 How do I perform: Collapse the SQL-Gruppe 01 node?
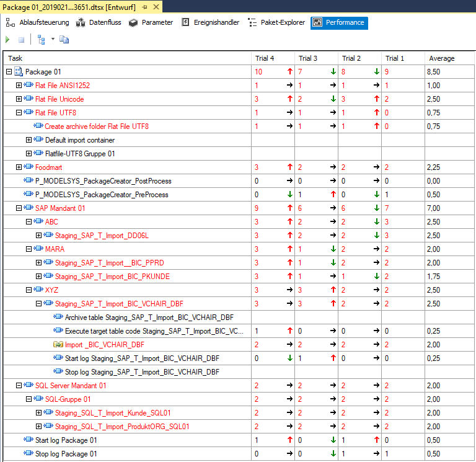pyautogui.click(x=29, y=399)
